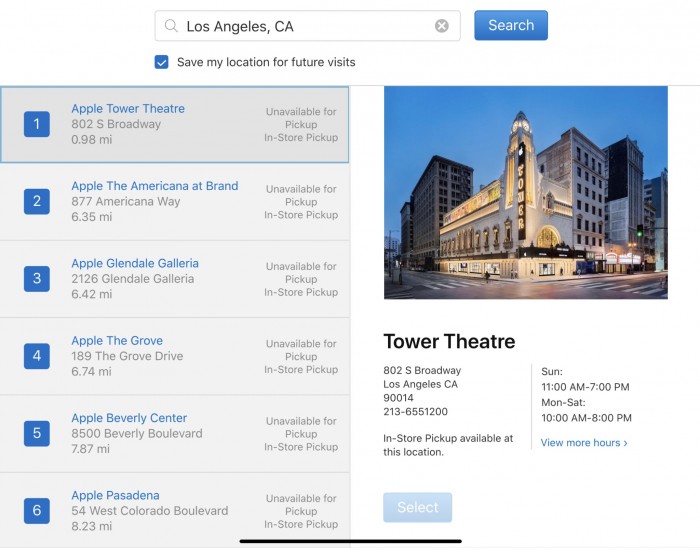Clear the location search field

(441, 26)
